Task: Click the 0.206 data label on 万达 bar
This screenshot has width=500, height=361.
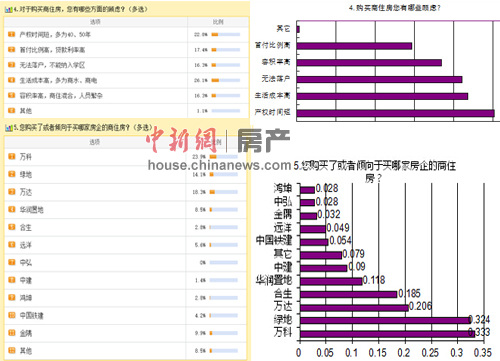Action: 420,306
